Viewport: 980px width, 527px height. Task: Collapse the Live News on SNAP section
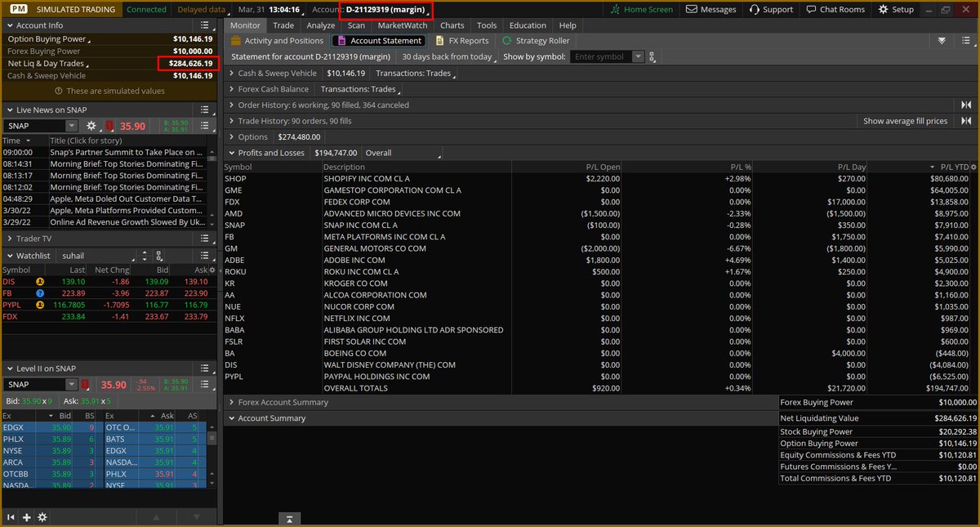[11, 109]
